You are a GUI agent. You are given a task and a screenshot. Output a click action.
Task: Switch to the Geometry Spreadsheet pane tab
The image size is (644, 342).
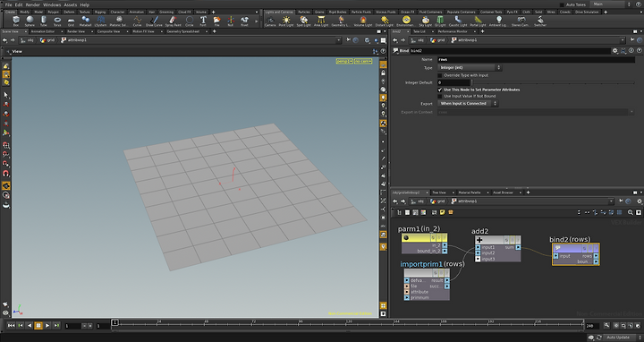183,31
